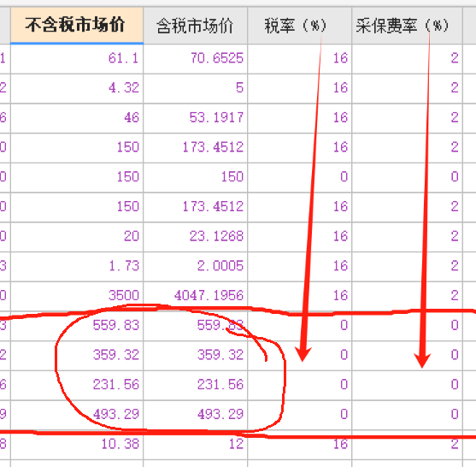Select 不含税市场价 cell showing 493.29
The height and width of the screenshot is (467, 476).
77,414
